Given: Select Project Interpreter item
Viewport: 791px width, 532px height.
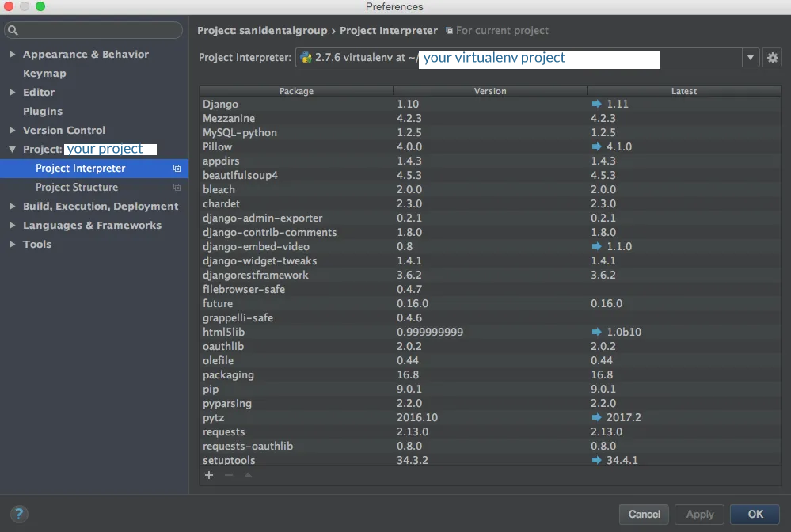Looking at the screenshot, I should 94,169.
